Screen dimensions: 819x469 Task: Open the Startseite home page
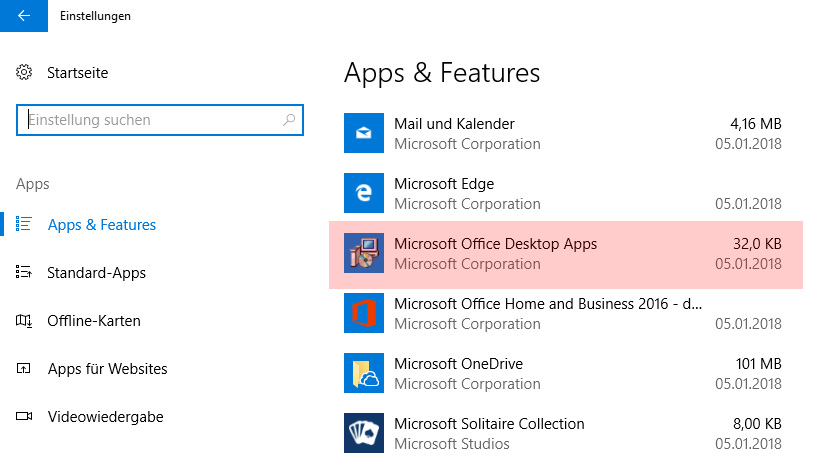click(77, 73)
